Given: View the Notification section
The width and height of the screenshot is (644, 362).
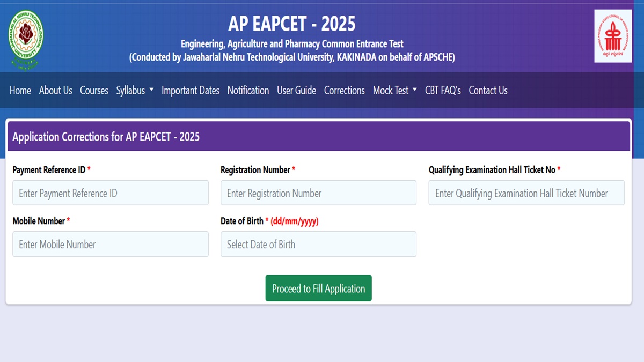Looking at the screenshot, I should point(248,90).
